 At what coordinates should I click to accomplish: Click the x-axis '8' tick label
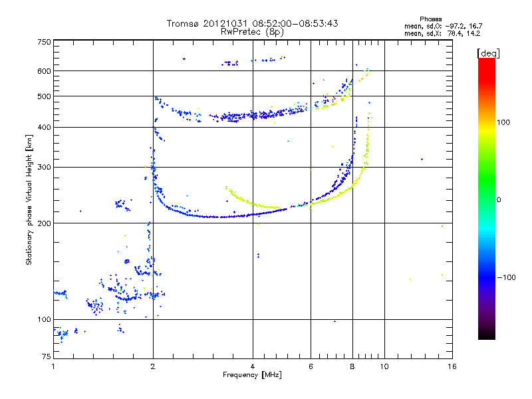click(352, 366)
